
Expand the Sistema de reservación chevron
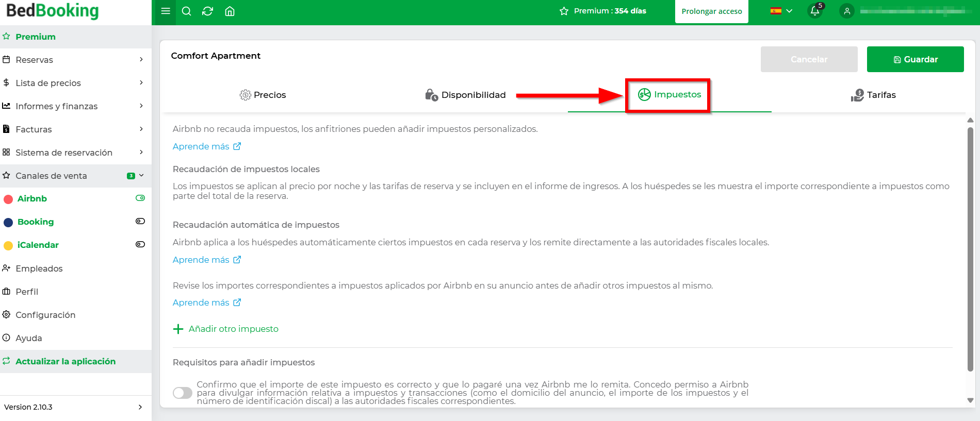click(x=141, y=152)
